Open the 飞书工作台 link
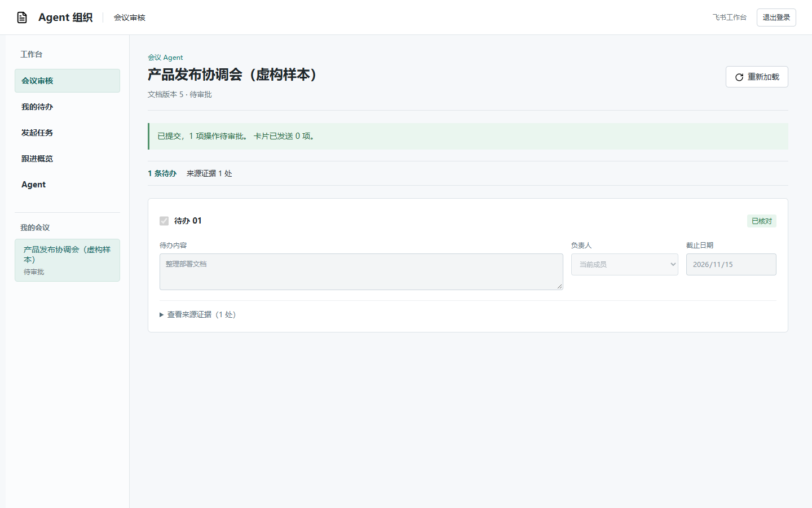 729,17
